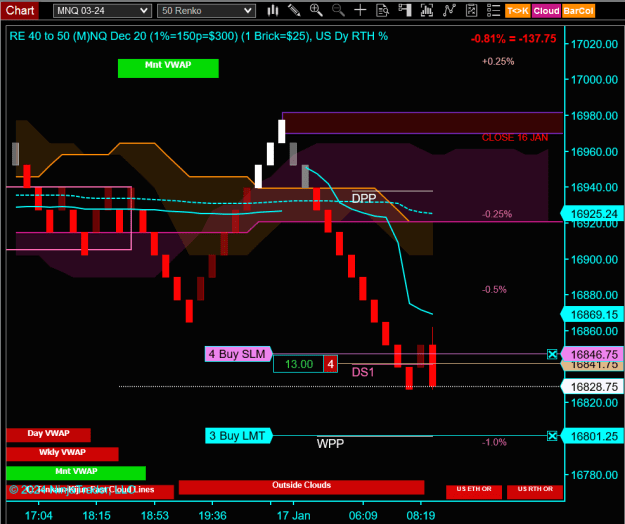Click the 19:36 time axis label
This screenshot has height=524, width=625.
[x=212, y=516]
